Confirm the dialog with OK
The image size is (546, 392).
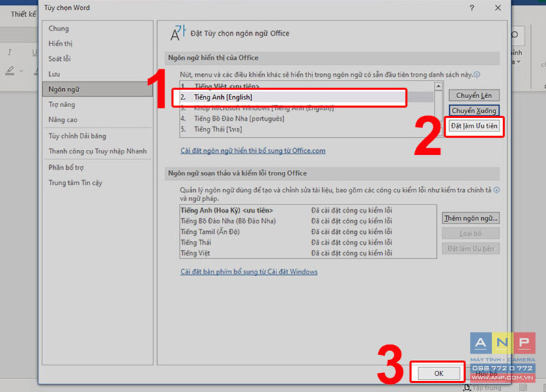click(x=439, y=374)
